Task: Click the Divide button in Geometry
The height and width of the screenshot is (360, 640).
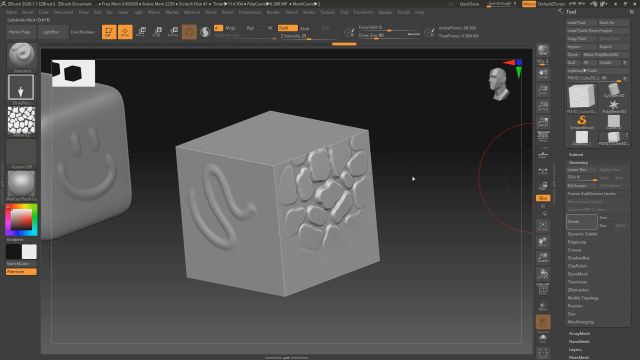Action: [582, 222]
